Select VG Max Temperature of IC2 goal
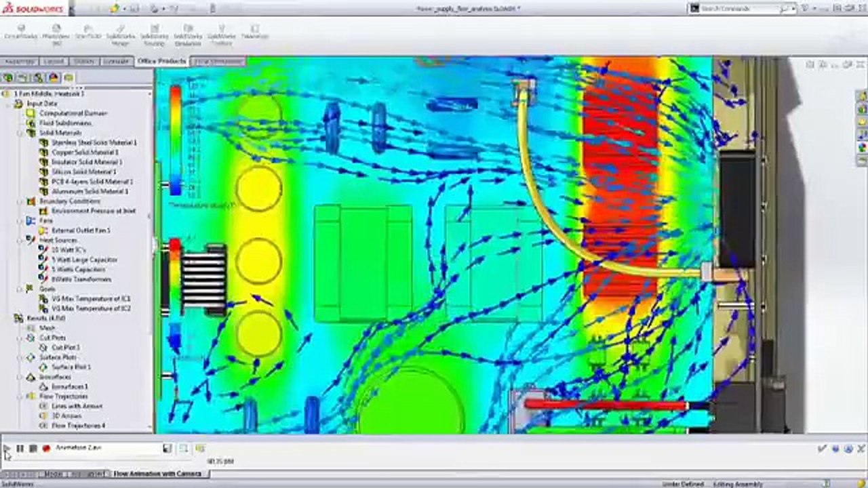Image resolution: width=868 pixels, height=488 pixels. [91, 308]
